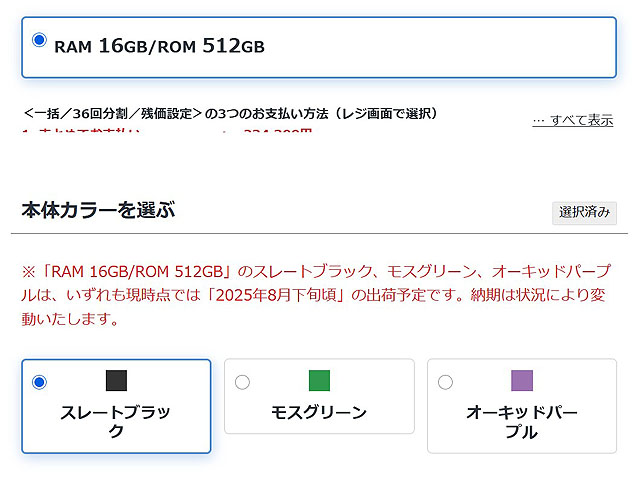Click empty area inside the RAM option card
Image resolution: width=640 pixels, height=480 pixels.
pos(450,46)
